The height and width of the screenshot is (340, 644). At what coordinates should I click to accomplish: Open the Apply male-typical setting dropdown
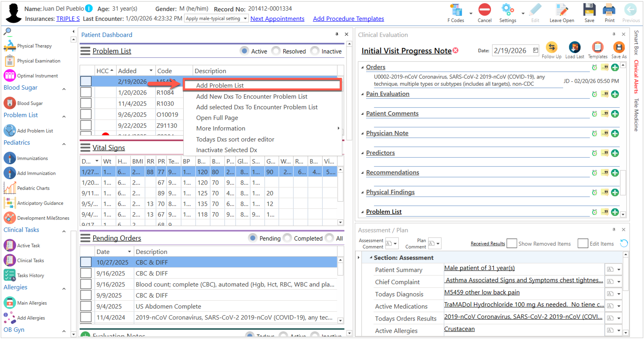(245, 18)
